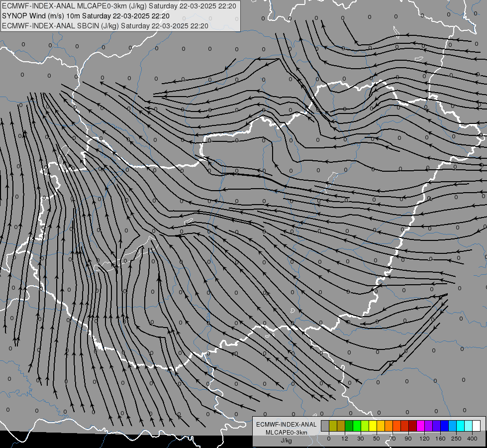
Task: Click the legend scale value 50
Action: pos(376,439)
